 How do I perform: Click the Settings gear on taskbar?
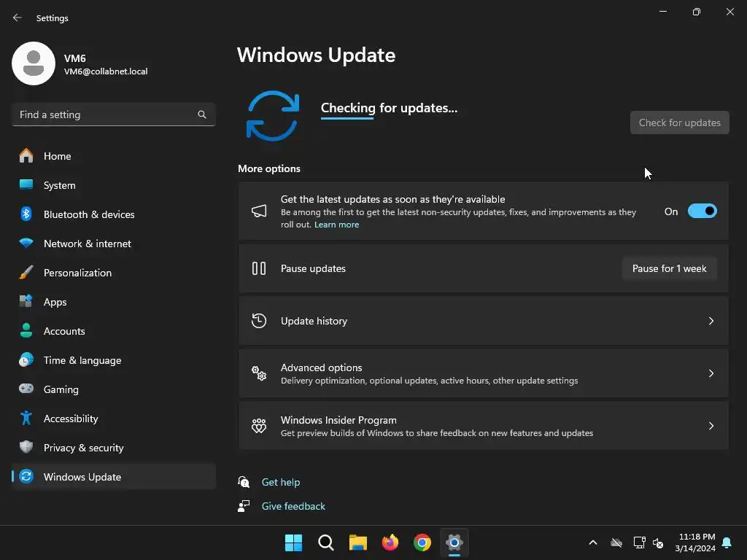[454, 542]
